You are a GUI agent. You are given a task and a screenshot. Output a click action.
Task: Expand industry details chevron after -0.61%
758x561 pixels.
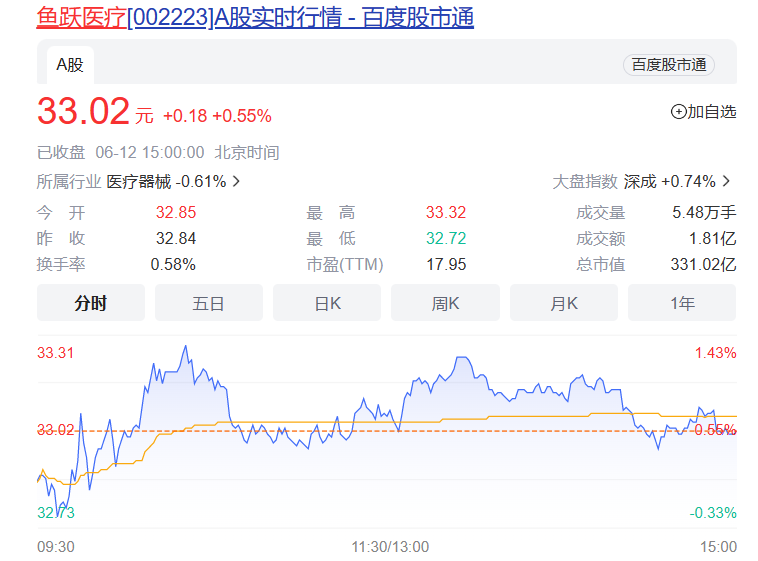236,181
